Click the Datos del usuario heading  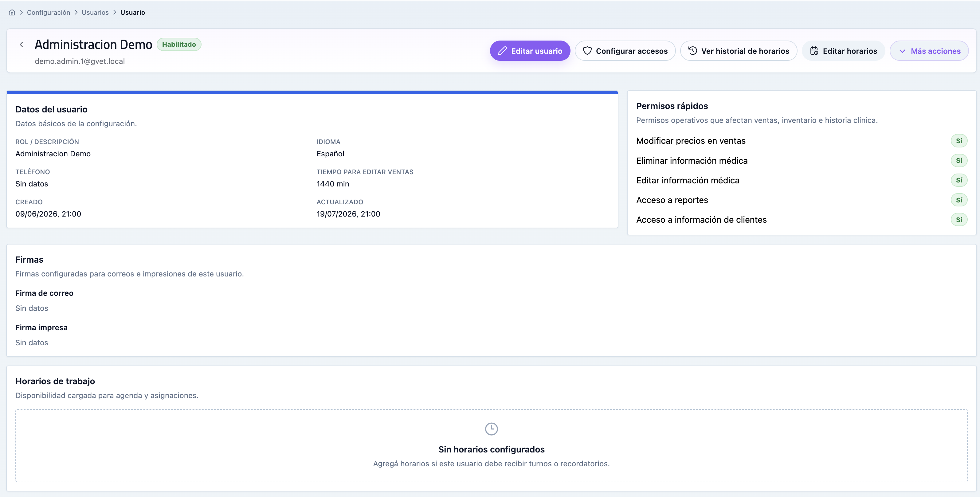click(x=51, y=110)
